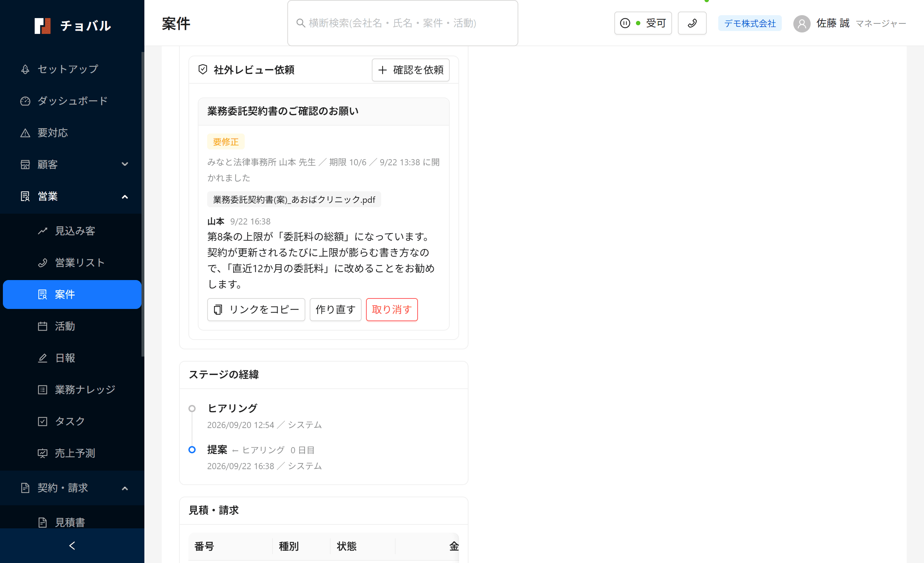Open タスク page

71,421
